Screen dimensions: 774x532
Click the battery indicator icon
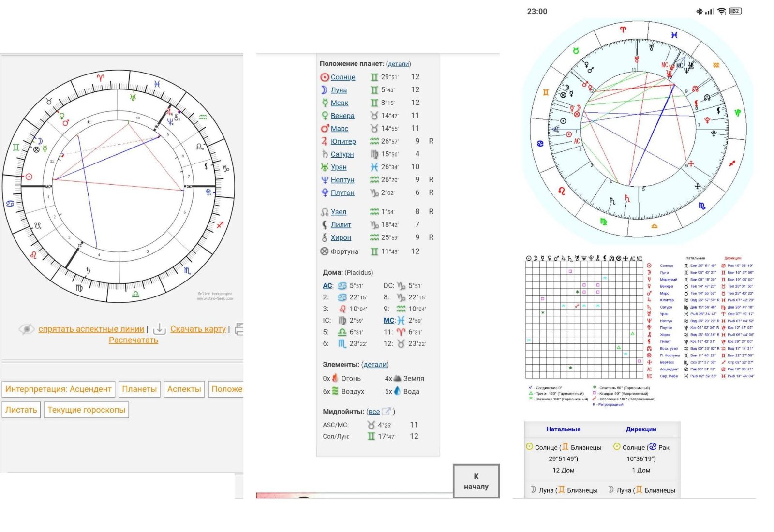735,11
